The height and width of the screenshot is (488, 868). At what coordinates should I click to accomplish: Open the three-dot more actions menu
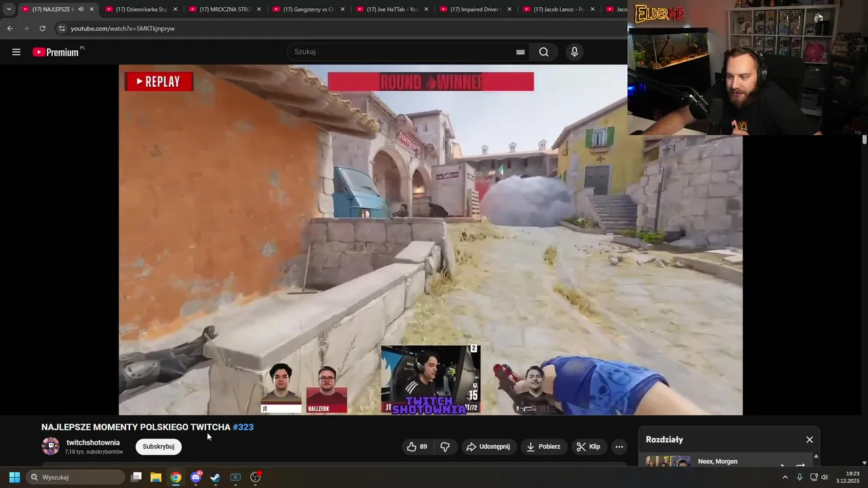point(618,447)
